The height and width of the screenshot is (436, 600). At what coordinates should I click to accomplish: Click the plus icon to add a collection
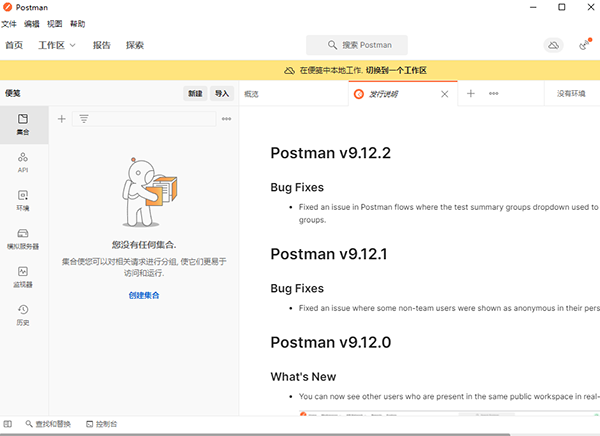62,119
